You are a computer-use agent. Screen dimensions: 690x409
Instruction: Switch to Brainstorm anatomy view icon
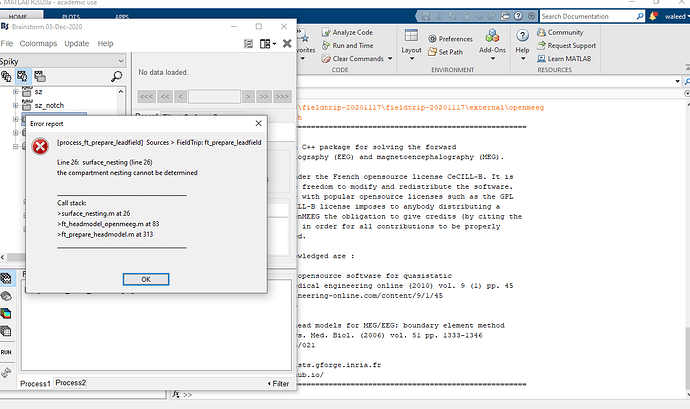click(x=6, y=76)
